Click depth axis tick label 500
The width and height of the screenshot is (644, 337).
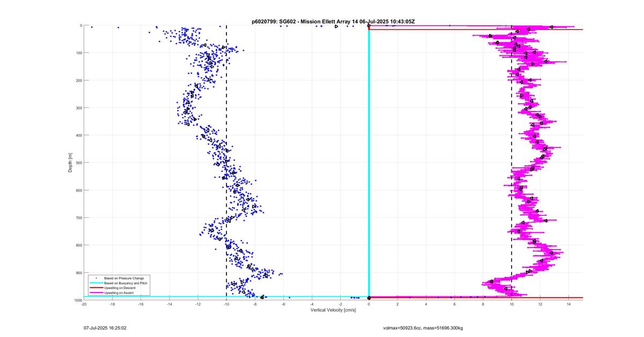pyautogui.click(x=78, y=163)
